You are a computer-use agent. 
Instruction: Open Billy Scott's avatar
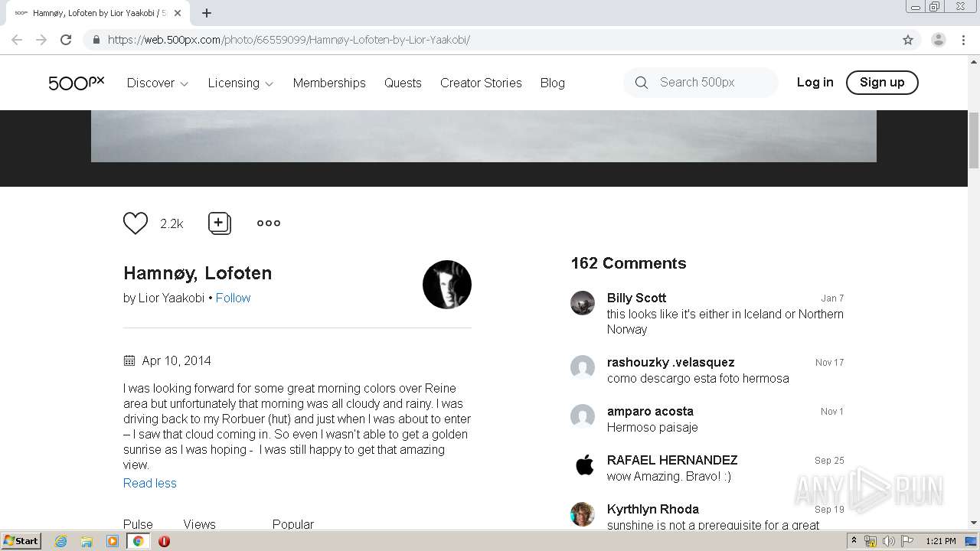click(583, 303)
